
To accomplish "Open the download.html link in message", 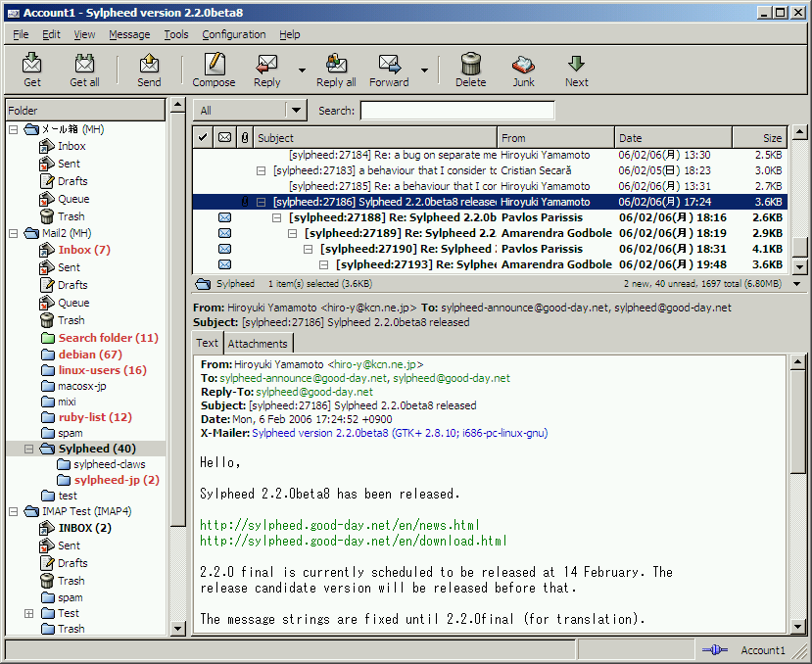I will click(354, 541).
